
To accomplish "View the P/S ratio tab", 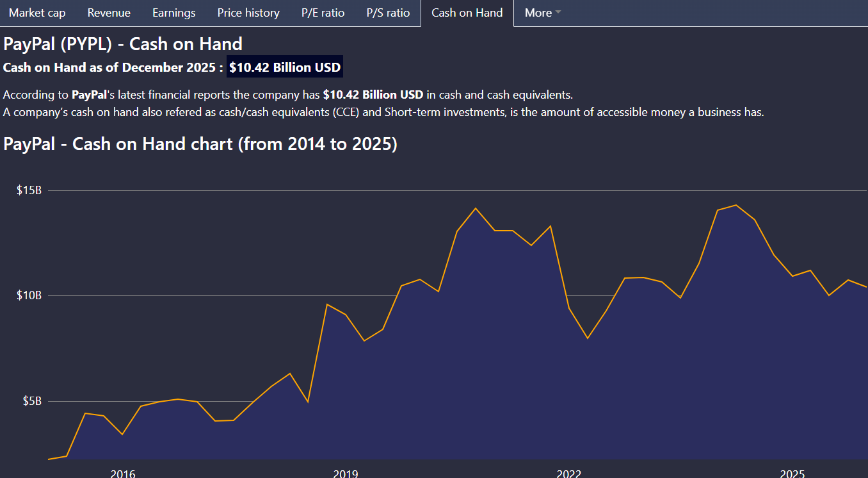I will tap(388, 13).
